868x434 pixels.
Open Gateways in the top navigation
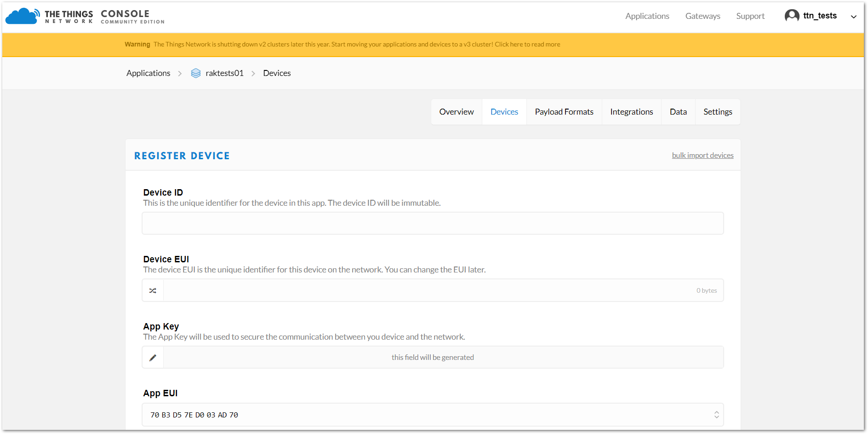point(702,16)
